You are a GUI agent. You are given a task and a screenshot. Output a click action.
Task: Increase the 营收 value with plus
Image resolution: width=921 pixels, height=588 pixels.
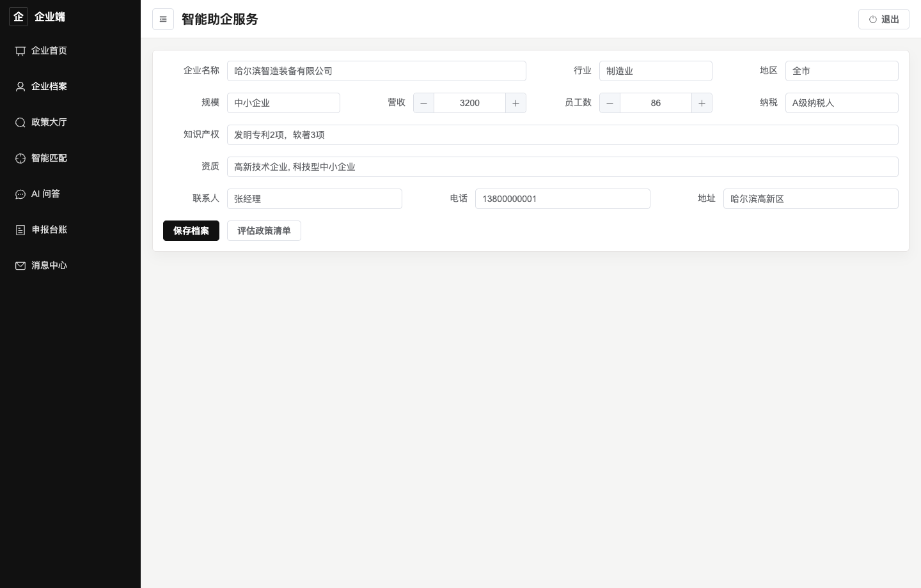click(x=516, y=103)
